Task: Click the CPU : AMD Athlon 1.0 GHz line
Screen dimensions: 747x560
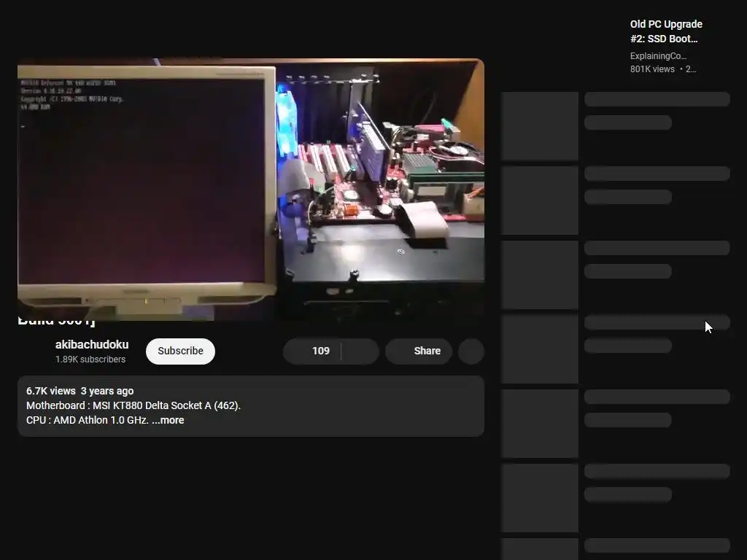Action: (x=88, y=420)
